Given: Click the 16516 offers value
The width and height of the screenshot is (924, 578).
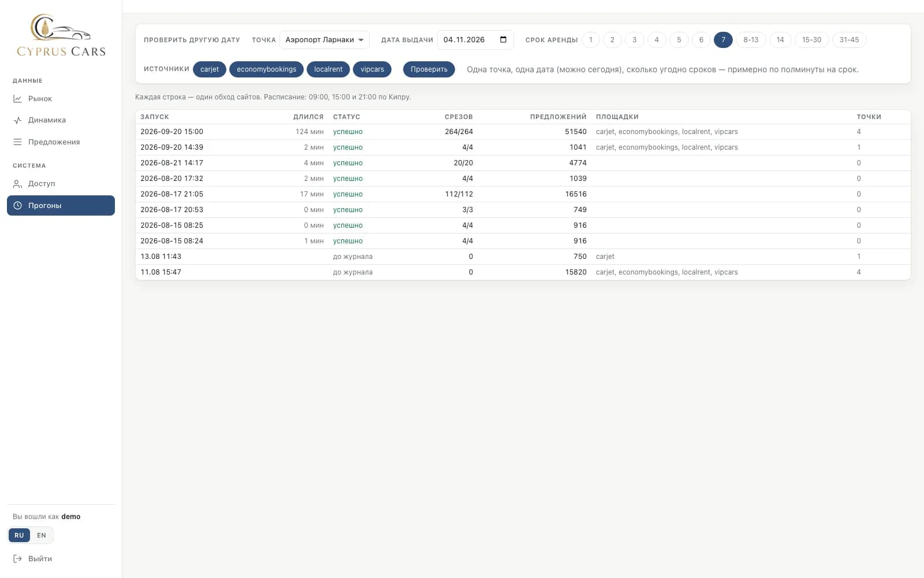Looking at the screenshot, I should click(x=576, y=194).
